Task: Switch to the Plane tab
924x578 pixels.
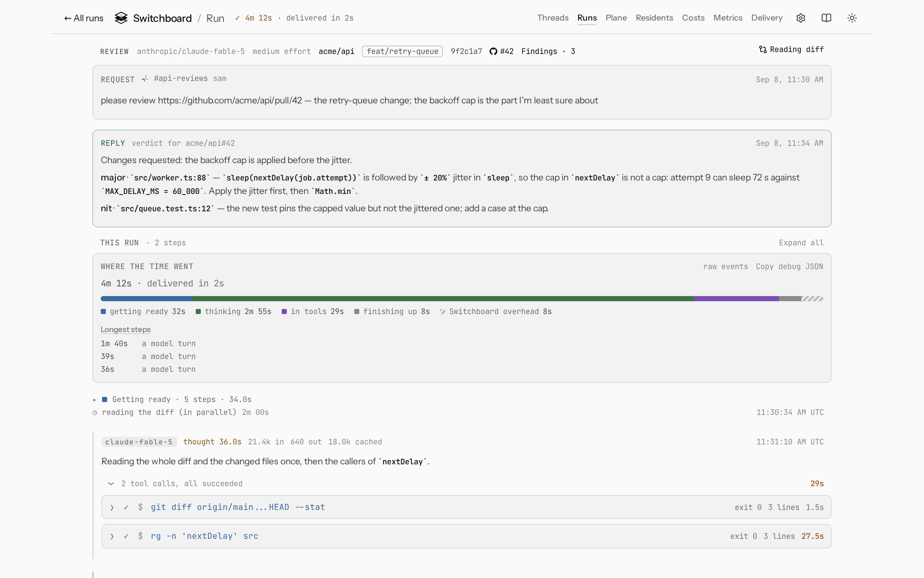Action: click(x=616, y=18)
